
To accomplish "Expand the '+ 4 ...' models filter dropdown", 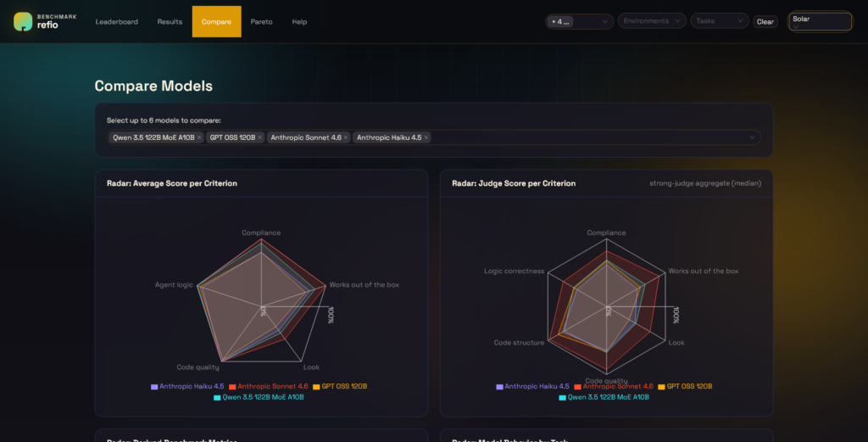I will click(579, 21).
